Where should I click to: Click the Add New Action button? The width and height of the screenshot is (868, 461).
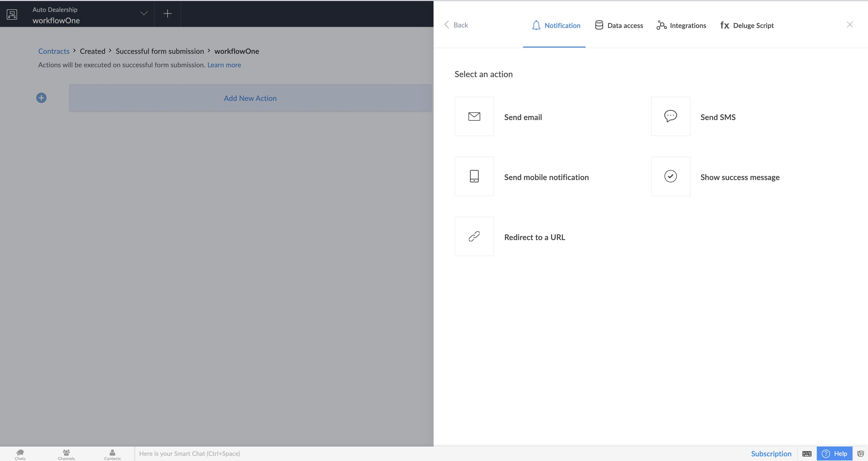pos(250,98)
